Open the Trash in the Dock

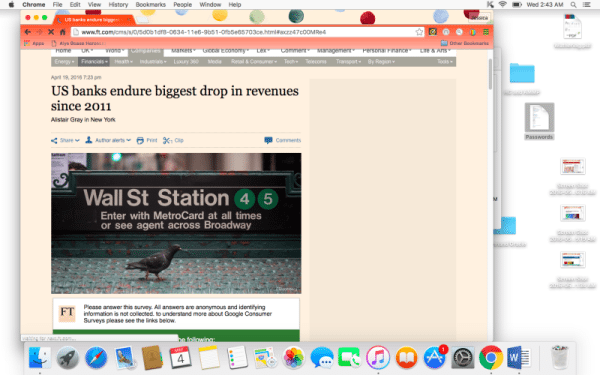(x=560, y=357)
